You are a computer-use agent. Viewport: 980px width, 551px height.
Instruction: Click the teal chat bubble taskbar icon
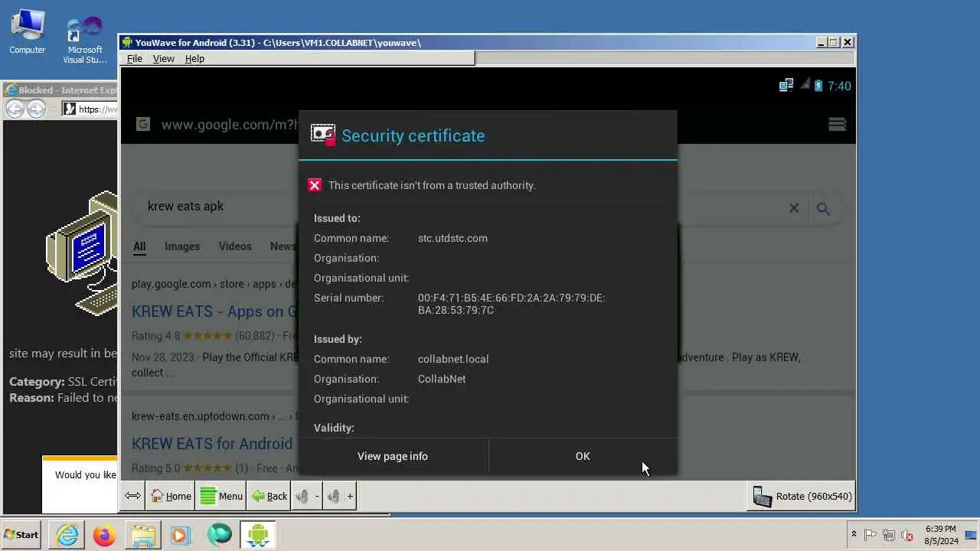(219, 535)
